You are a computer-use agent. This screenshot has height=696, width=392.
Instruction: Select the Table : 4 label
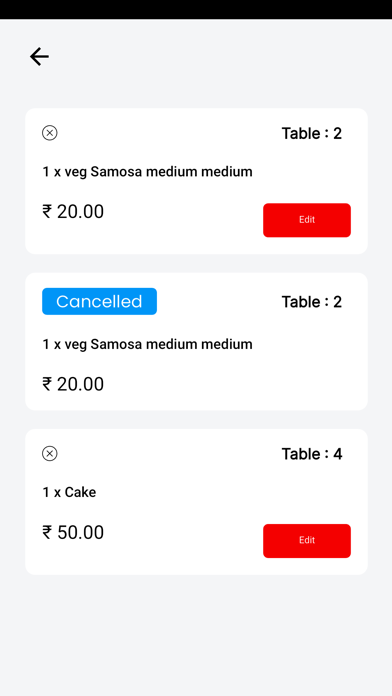pos(312,454)
